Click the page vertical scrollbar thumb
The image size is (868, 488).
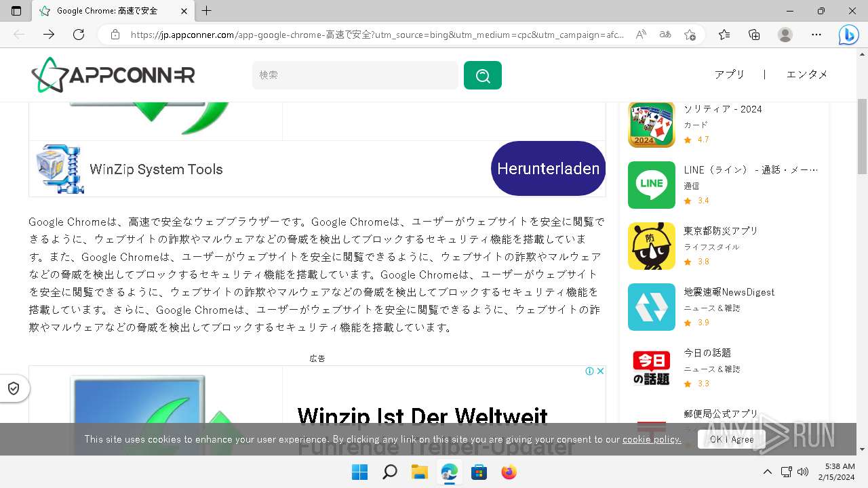pyautogui.click(x=863, y=136)
